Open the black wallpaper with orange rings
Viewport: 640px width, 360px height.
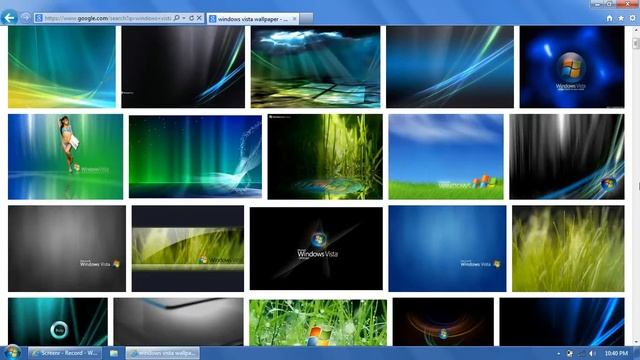point(443,322)
